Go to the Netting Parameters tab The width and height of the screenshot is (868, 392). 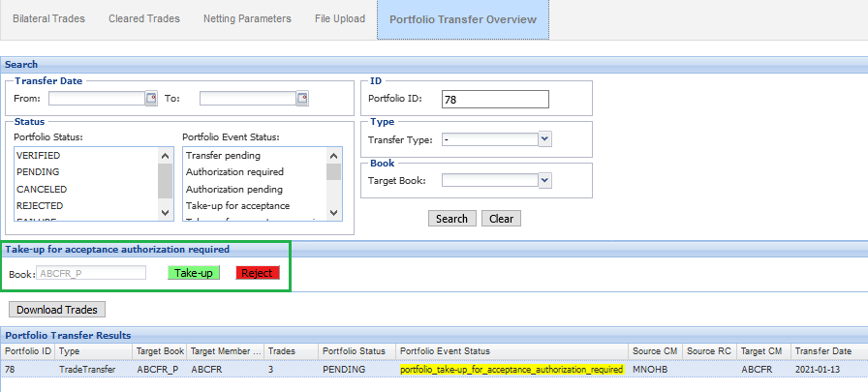click(x=246, y=18)
